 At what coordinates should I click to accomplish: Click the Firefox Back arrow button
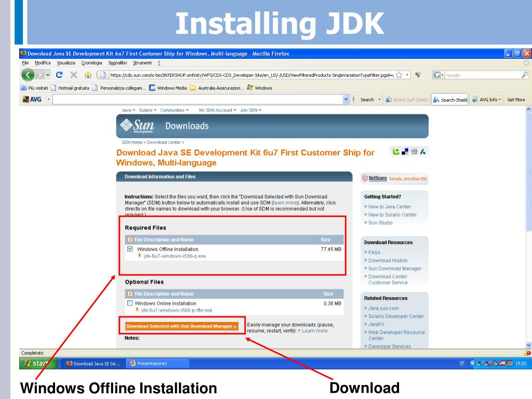pyautogui.click(x=28, y=75)
